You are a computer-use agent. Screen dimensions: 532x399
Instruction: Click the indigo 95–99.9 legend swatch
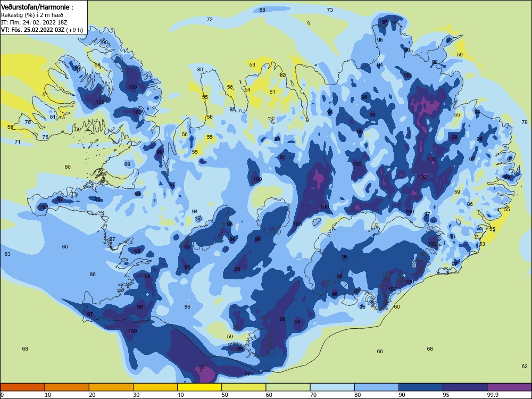pyautogui.click(x=465, y=387)
